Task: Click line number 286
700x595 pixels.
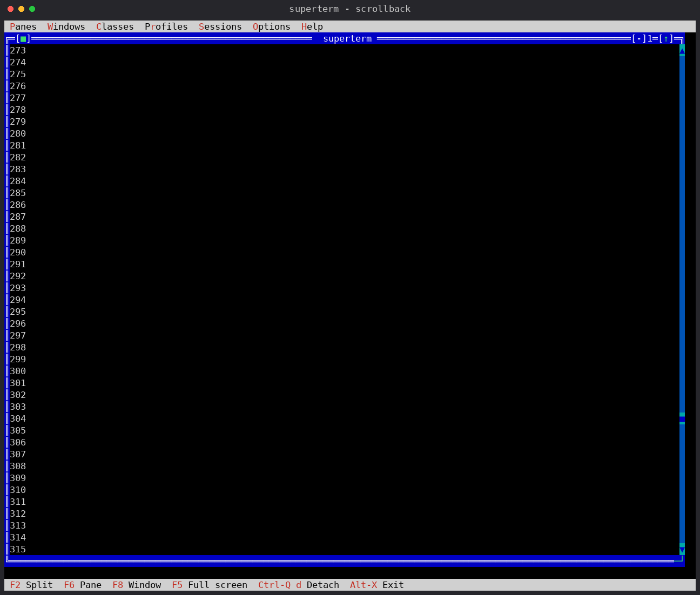Action: coord(18,205)
